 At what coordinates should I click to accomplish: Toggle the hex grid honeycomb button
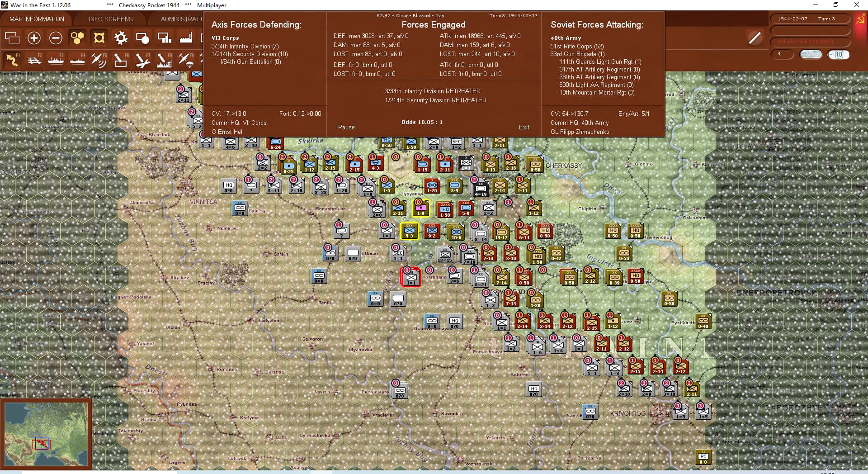pyautogui.click(x=77, y=38)
